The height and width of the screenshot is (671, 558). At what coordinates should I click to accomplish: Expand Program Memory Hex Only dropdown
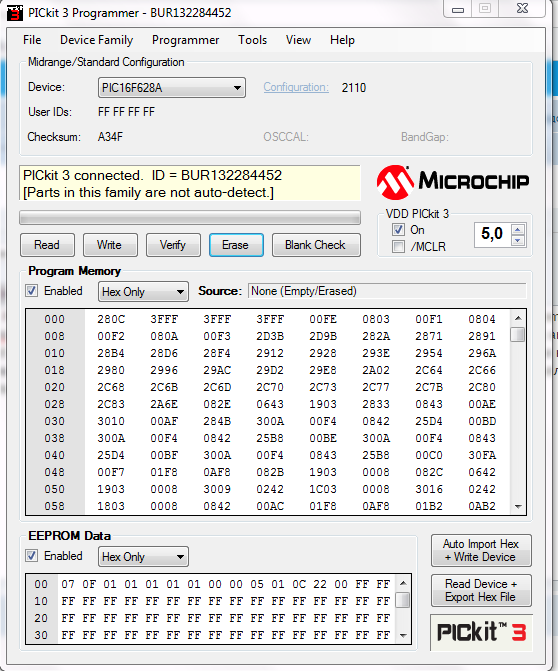143,292
